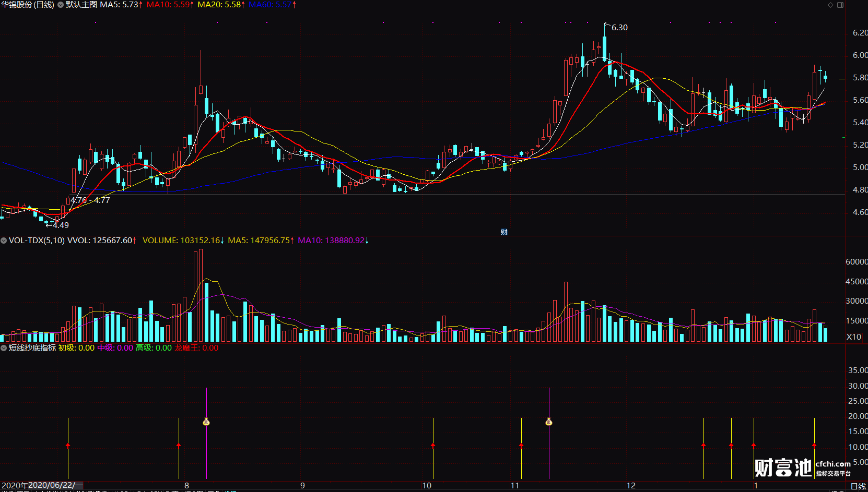Click the 初级: 0.00 value
This screenshot has width=868, height=492.
coord(76,348)
